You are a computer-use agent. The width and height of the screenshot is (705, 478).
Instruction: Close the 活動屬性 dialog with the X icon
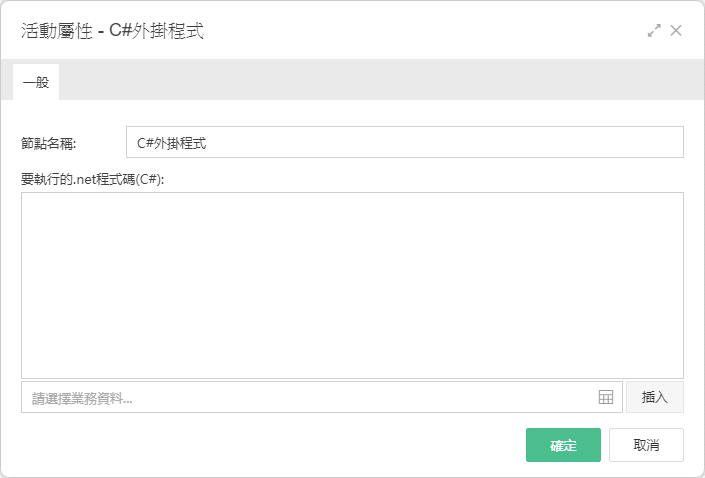click(x=676, y=31)
